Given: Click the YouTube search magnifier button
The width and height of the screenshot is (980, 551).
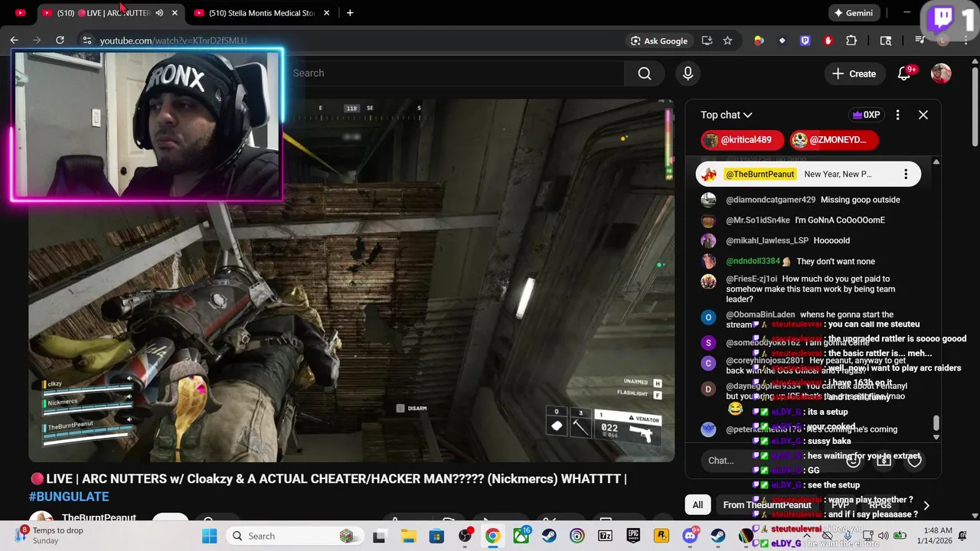Looking at the screenshot, I should click(645, 73).
